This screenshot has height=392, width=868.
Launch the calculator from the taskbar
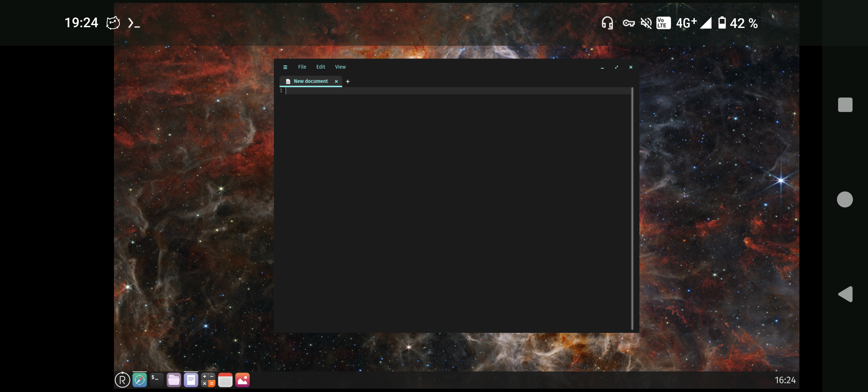tap(208, 380)
